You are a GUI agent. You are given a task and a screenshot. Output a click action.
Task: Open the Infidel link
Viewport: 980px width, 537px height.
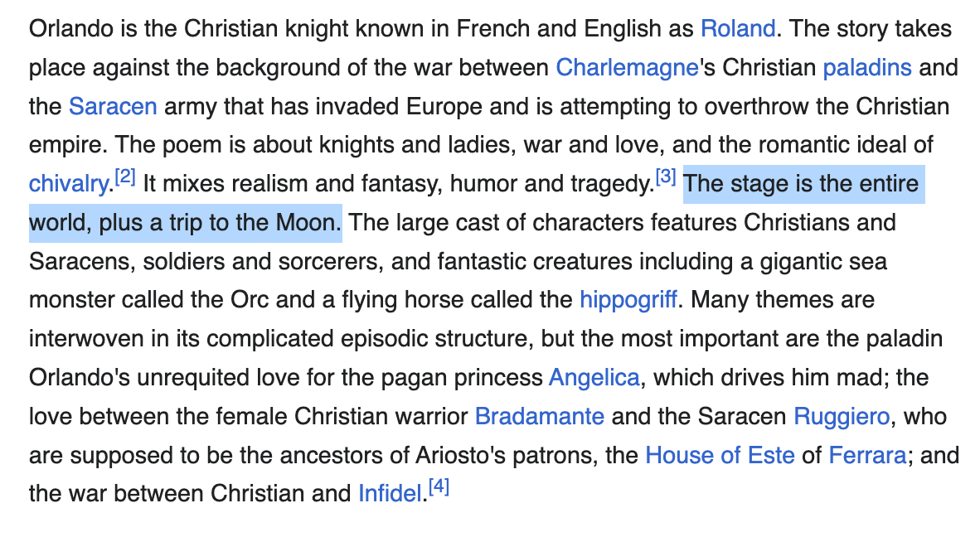(390, 494)
